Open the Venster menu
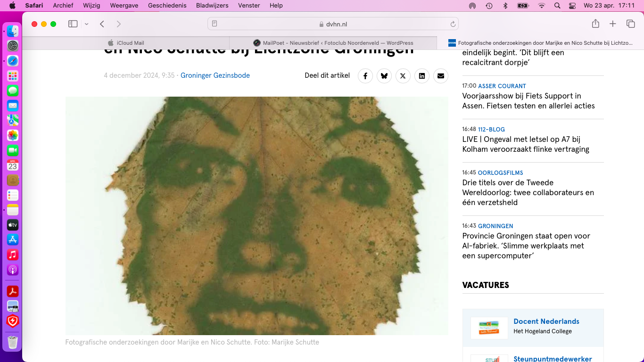The width and height of the screenshot is (644, 362). click(249, 6)
